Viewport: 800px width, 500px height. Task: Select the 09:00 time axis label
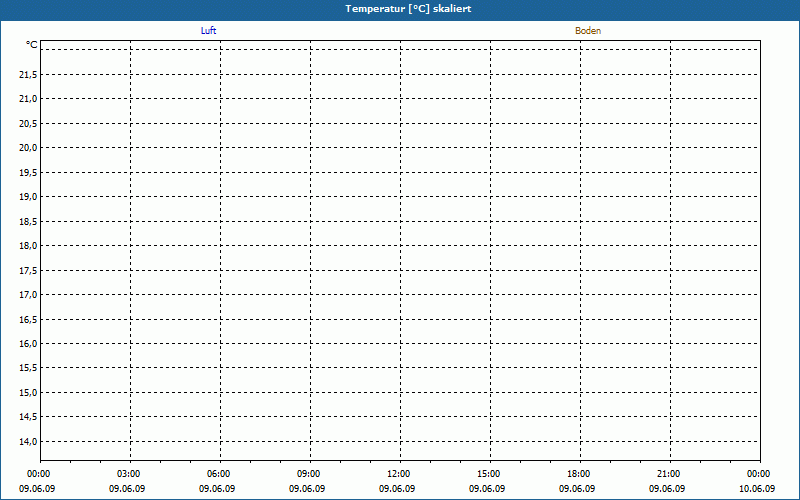(309, 474)
